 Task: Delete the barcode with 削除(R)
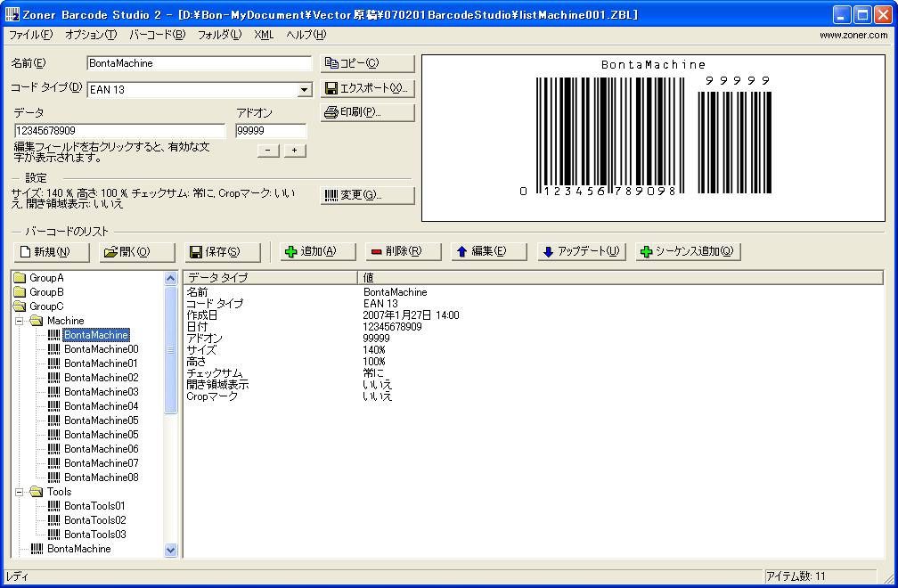404,251
